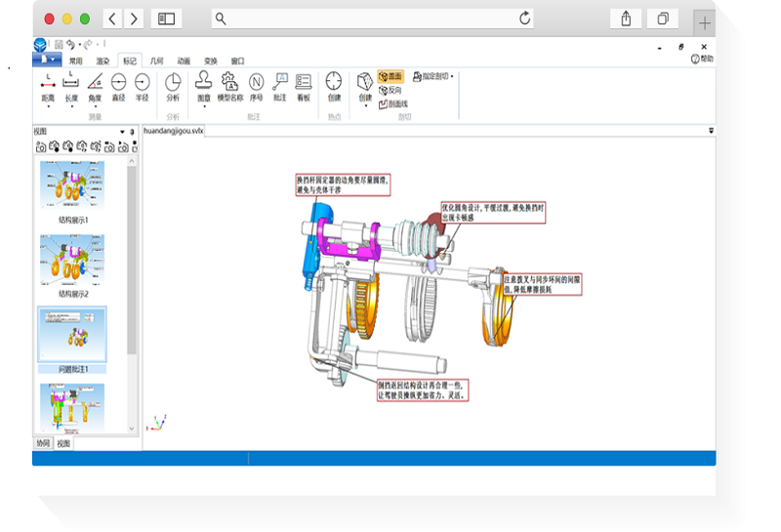Toggle the 盖面 section cap option
Image resolution: width=781 pixels, height=532 pixels.
click(x=390, y=76)
